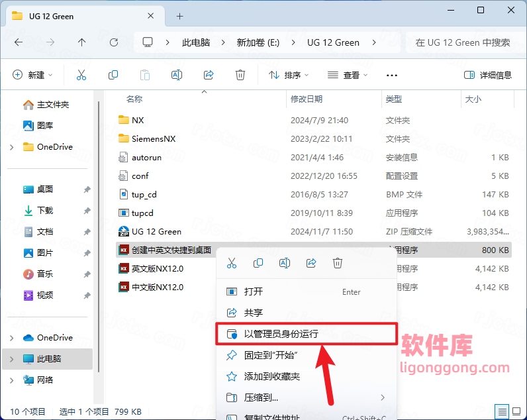Expand the chevron after UG 12 Green in the address bar
Screen dimensions: 527x420
374,42
